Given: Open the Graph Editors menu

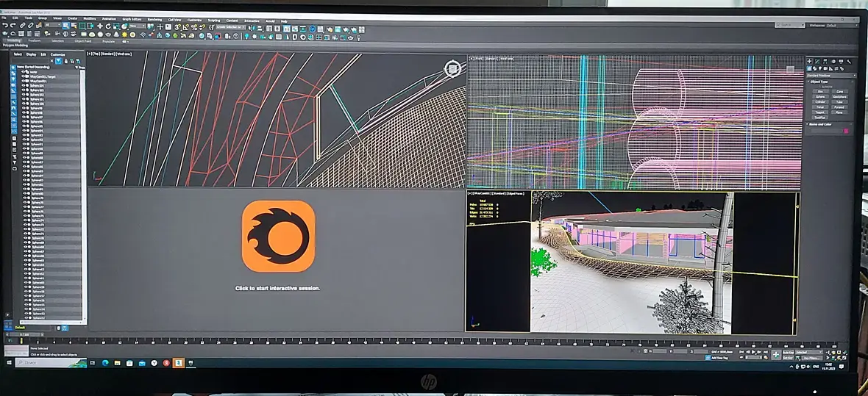Looking at the screenshot, I should (132, 19).
